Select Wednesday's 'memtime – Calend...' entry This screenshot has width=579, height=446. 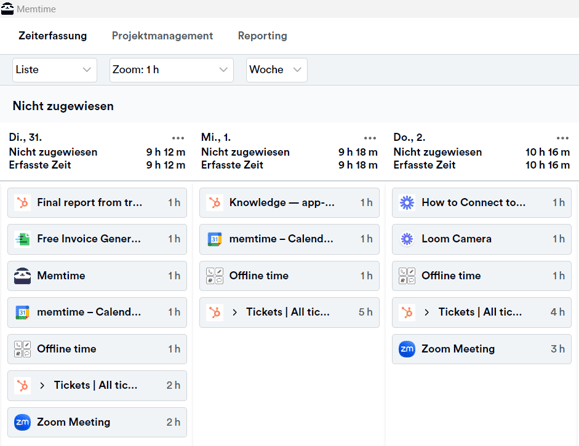pyautogui.click(x=290, y=239)
